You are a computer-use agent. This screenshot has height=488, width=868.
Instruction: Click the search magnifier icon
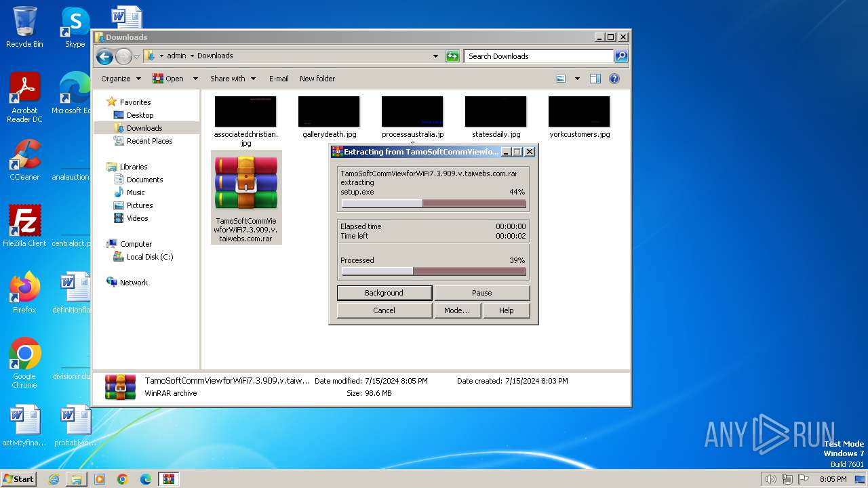(x=621, y=56)
